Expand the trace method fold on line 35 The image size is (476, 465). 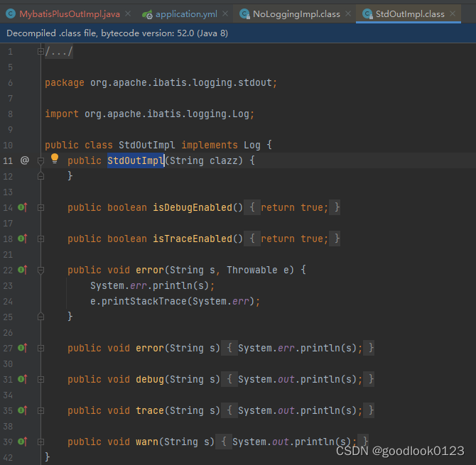(x=40, y=410)
